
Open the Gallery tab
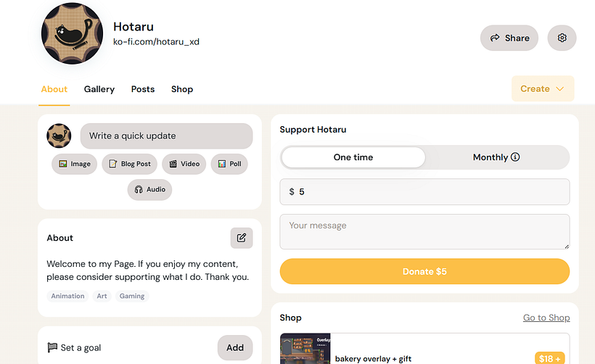click(99, 89)
